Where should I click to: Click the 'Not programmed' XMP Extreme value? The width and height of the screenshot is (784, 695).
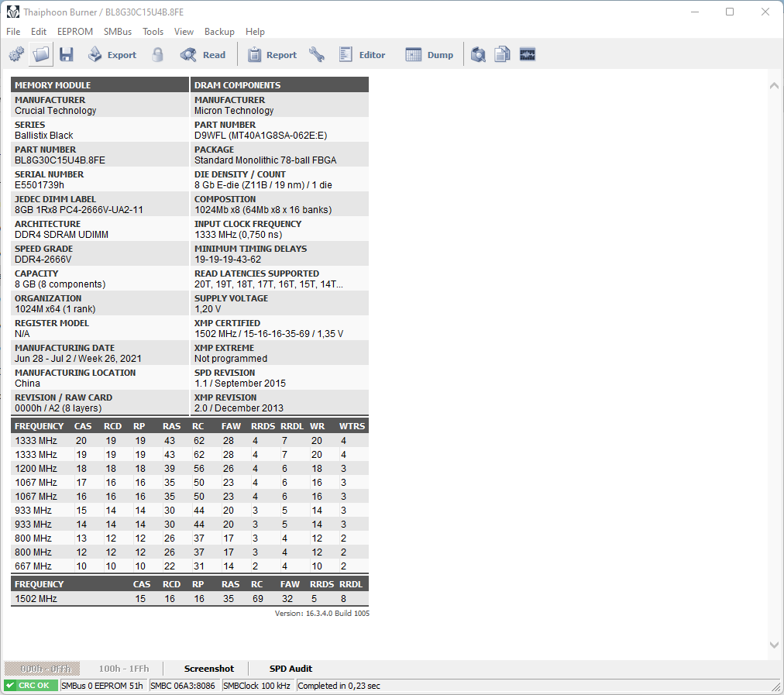click(231, 359)
